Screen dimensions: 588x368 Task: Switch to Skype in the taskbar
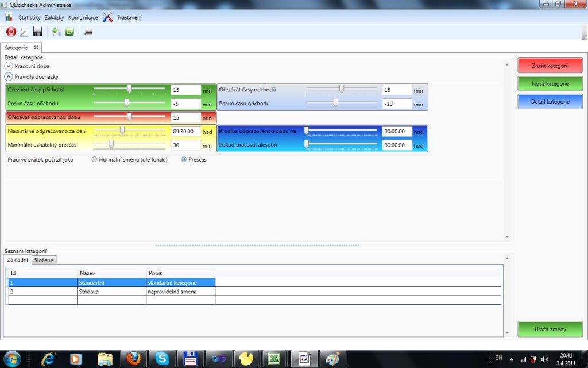tap(162, 359)
